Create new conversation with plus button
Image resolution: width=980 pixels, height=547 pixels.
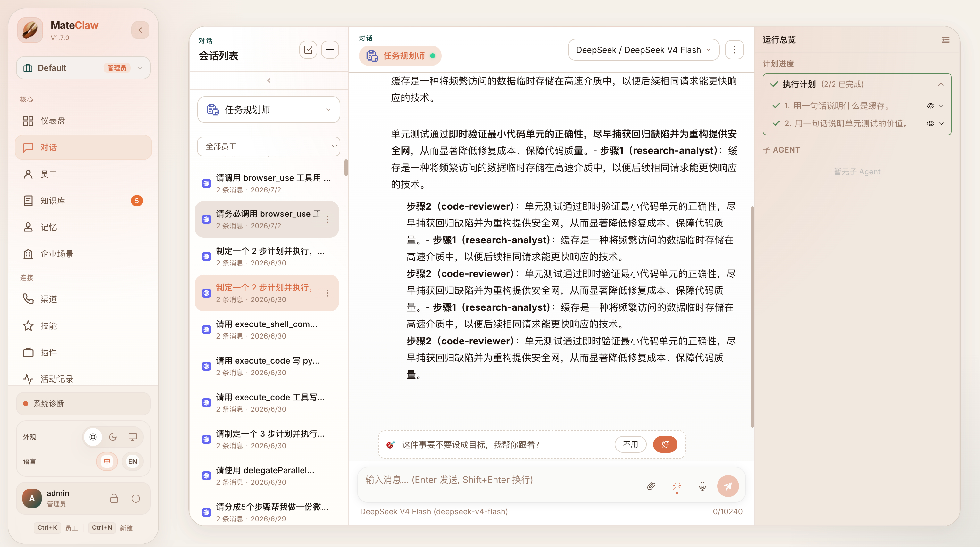coord(330,49)
